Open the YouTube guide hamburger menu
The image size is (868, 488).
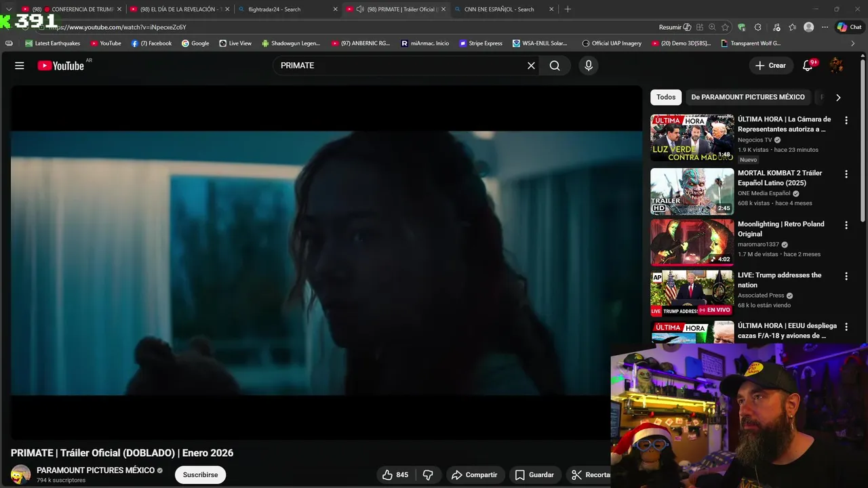tap(20, 66)
